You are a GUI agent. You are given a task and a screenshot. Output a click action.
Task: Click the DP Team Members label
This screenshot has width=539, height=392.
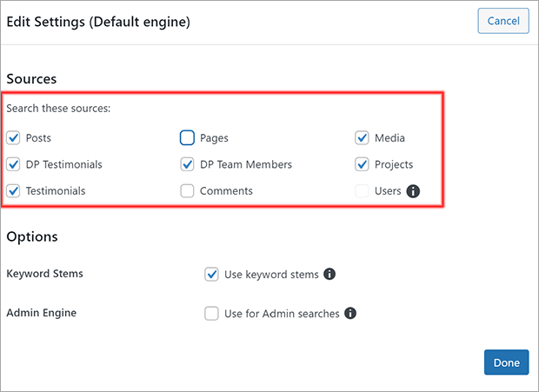click(246, 164)
